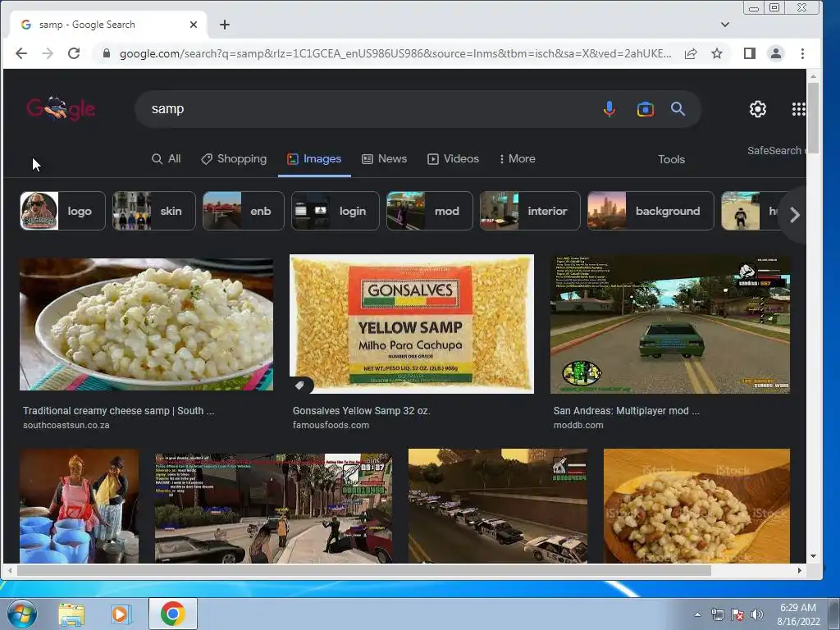Open the Gonsalves Yellow Samp image

pyautogui.click(x=412, y=324)
